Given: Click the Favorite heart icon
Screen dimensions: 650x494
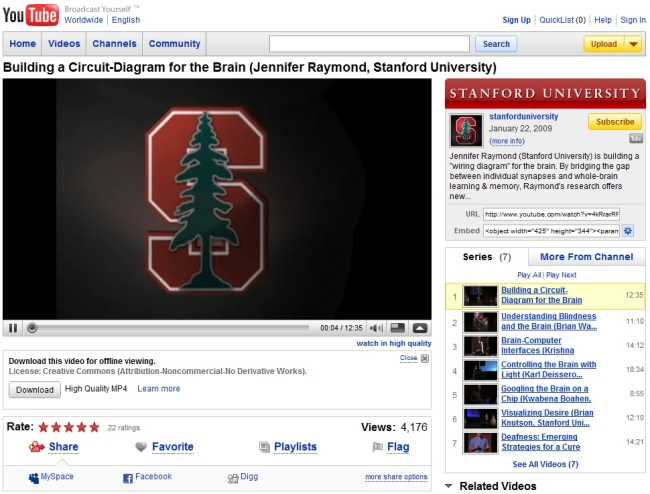Looking at the screenshot, I should (141, 447).
